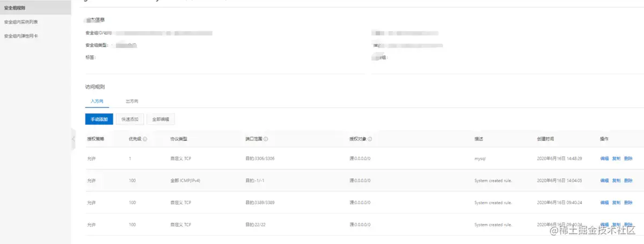Click the timestamp 2020年6月16日 14:48:29
Viewport: 644px width, 244px height.
click(x=559, y=159)
